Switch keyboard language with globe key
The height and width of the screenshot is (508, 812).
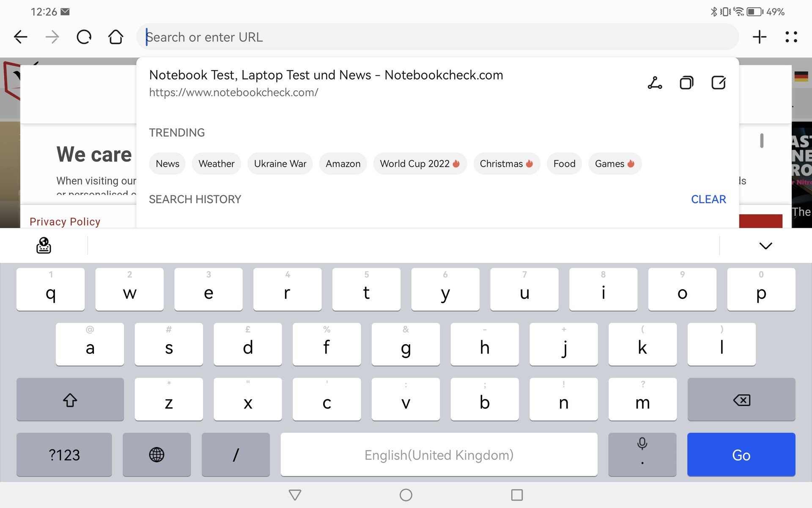156,455
